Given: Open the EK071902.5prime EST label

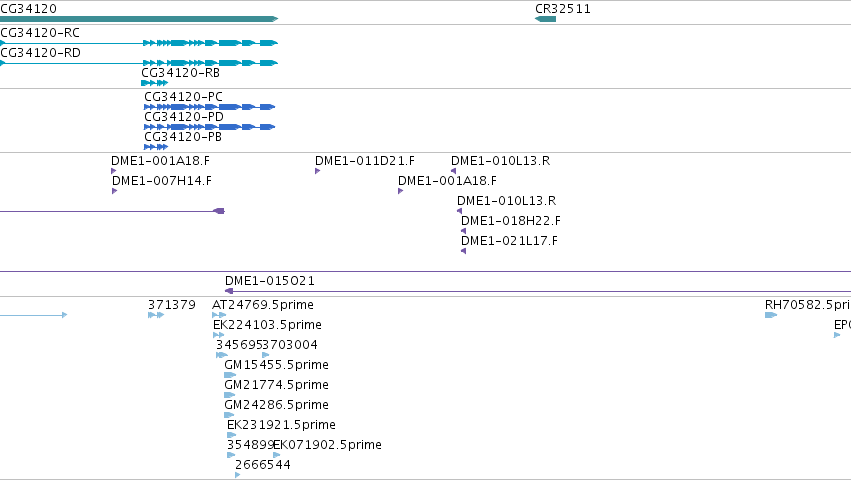Looking at the screenshot, I should pyautogui.click(x=327, y=444).
